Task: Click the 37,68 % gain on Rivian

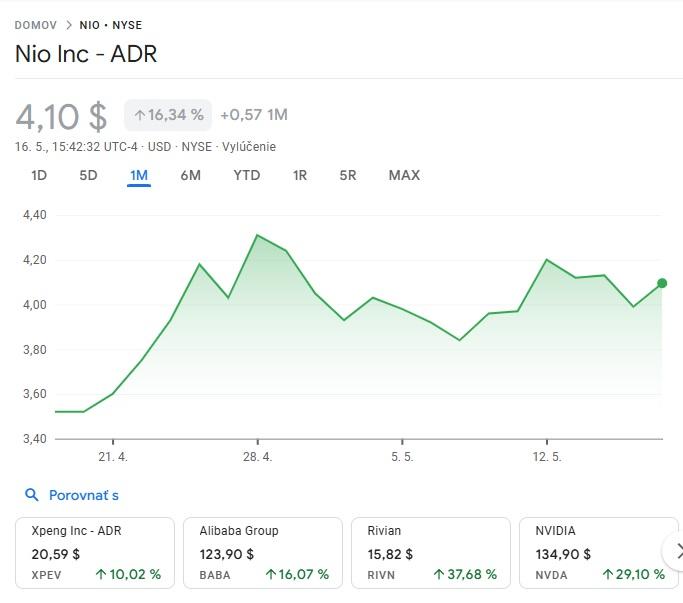Action: click(465, 574)
